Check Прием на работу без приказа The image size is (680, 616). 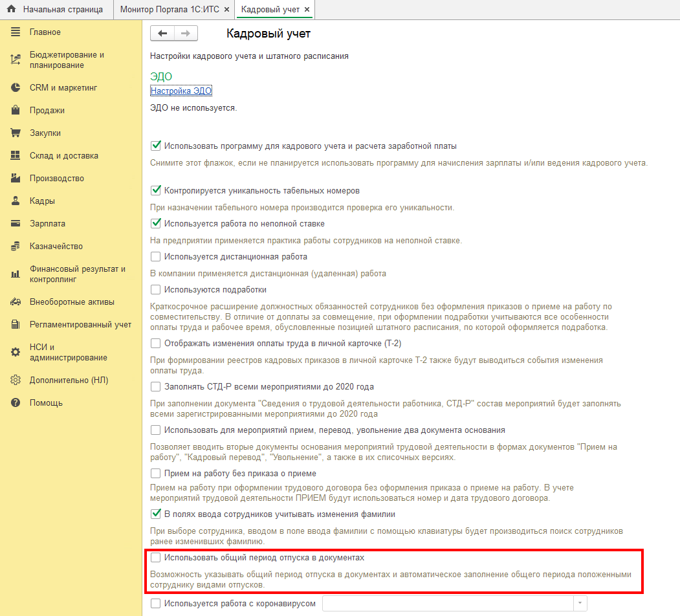[156, 473]
